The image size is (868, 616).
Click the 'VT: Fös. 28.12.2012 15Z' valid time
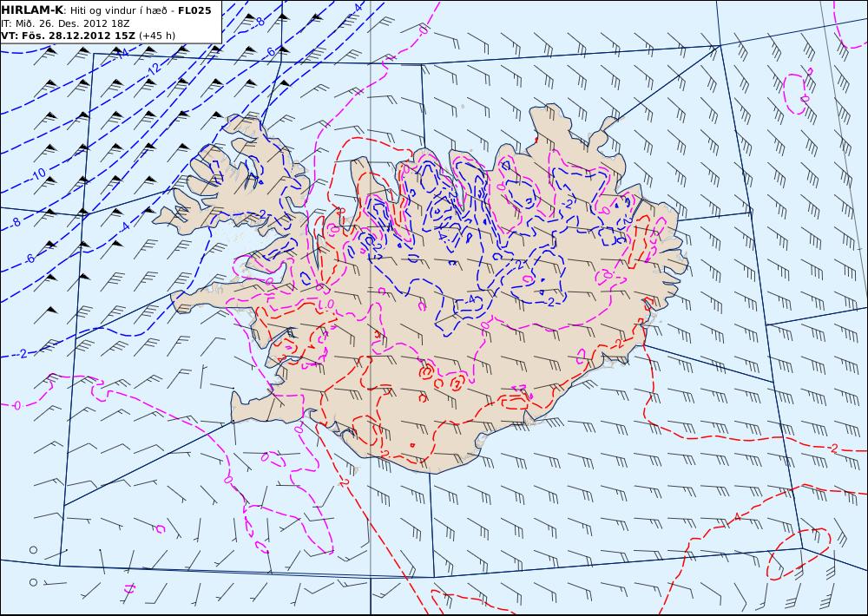tap(68, 36)
